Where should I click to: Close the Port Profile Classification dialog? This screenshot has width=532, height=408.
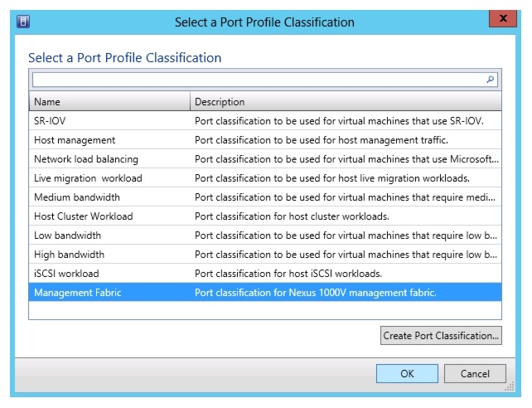[x=500, y=20]
